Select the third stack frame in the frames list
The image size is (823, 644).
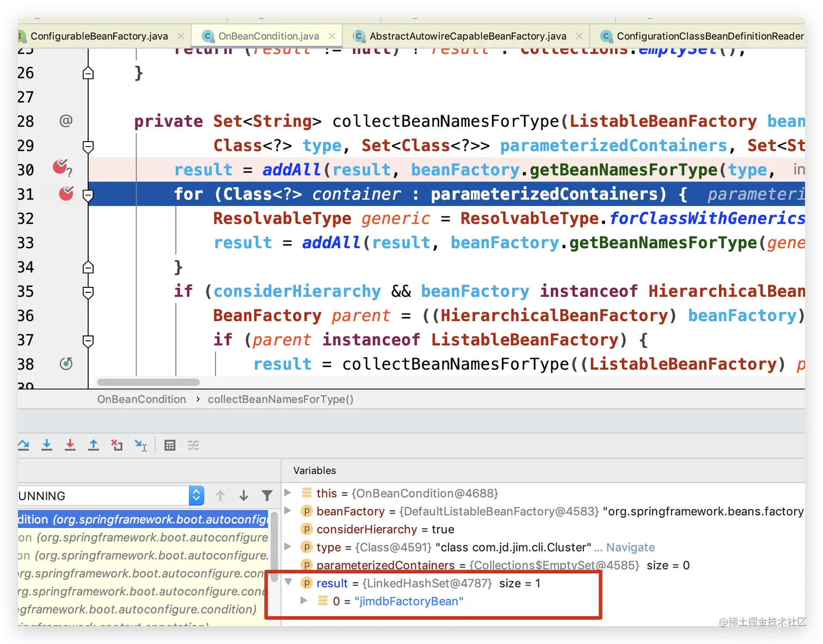pyautogui.click(x=143, y=555)
